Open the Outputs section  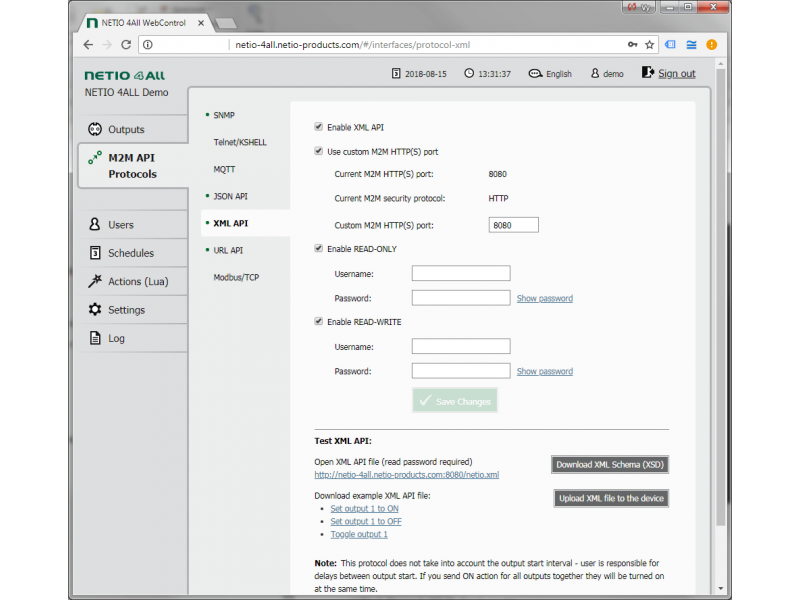point(134,129)
